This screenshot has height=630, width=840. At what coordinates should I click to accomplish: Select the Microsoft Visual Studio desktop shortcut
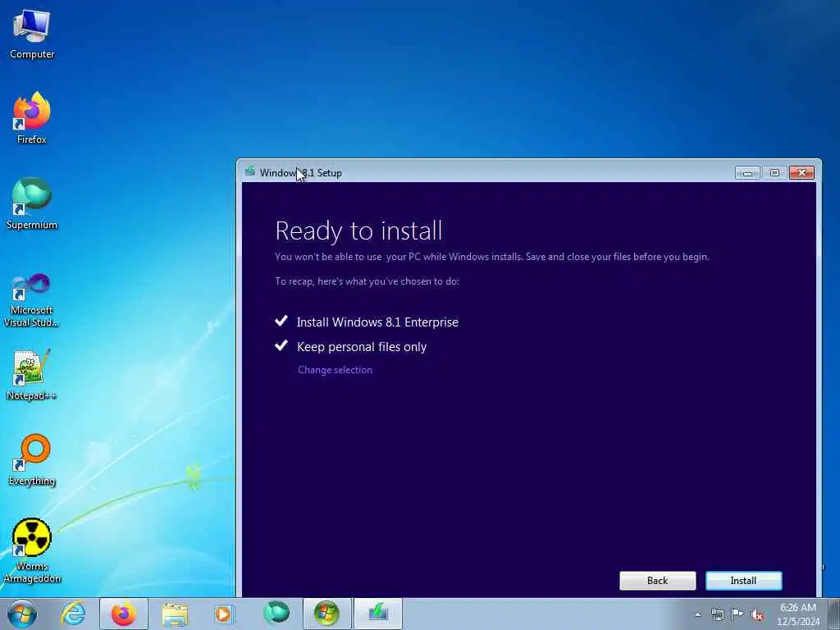click(x=32, y=300)
